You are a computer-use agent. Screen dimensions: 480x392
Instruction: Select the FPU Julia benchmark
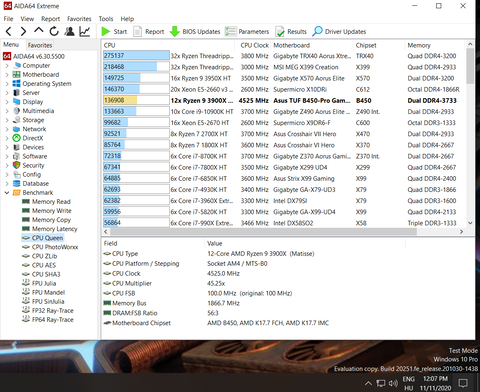coord(39,283)
